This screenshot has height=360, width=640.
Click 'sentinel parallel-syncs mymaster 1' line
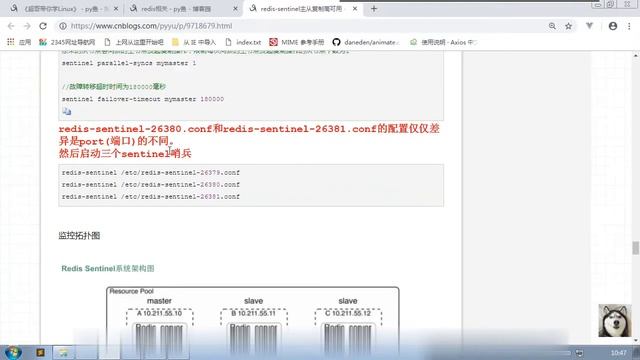click(129, 63)
